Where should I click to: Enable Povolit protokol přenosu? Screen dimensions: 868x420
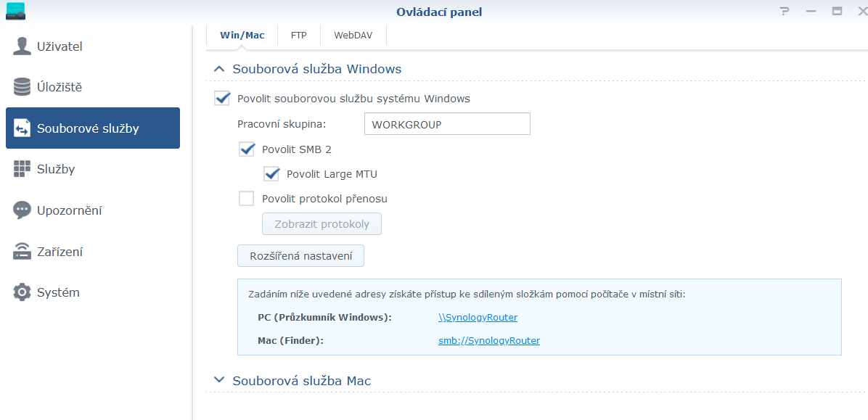(x=246, y=198)
